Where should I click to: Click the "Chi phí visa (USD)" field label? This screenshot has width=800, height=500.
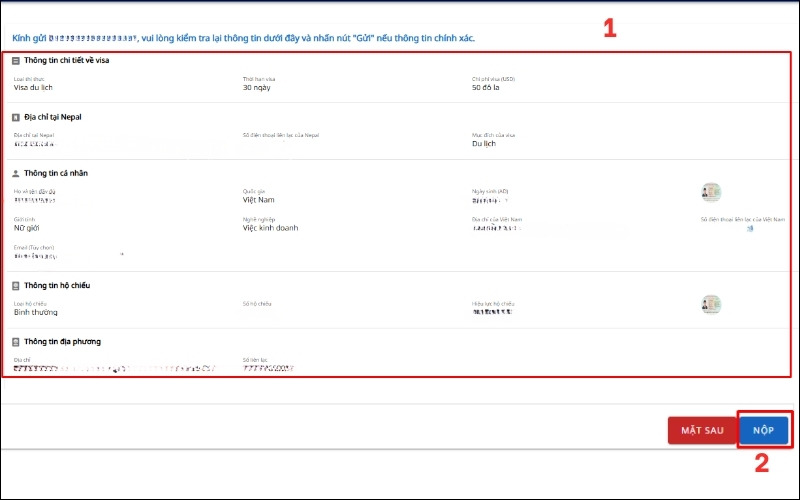point(493,79)
